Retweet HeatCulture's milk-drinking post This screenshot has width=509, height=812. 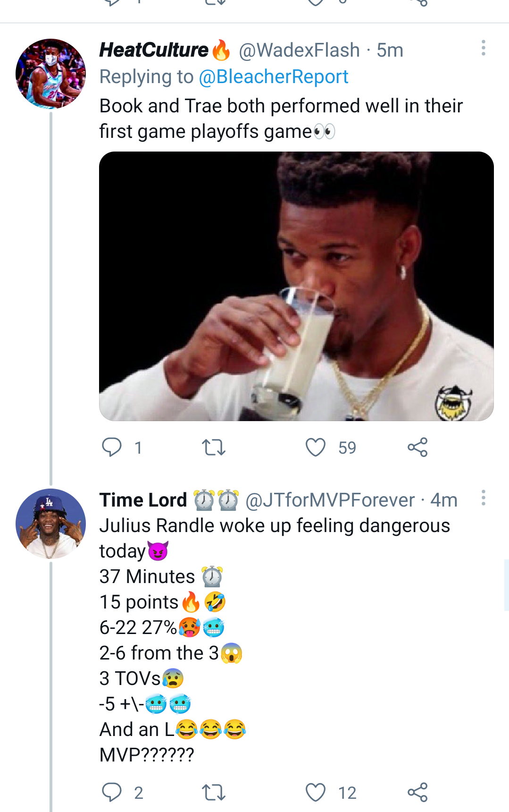213,447
